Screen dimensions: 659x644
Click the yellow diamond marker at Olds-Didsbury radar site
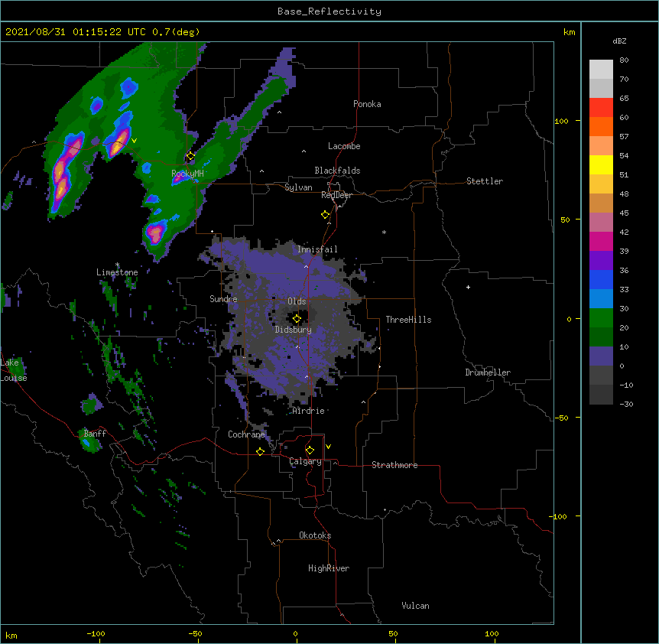(x=297, y=319)
